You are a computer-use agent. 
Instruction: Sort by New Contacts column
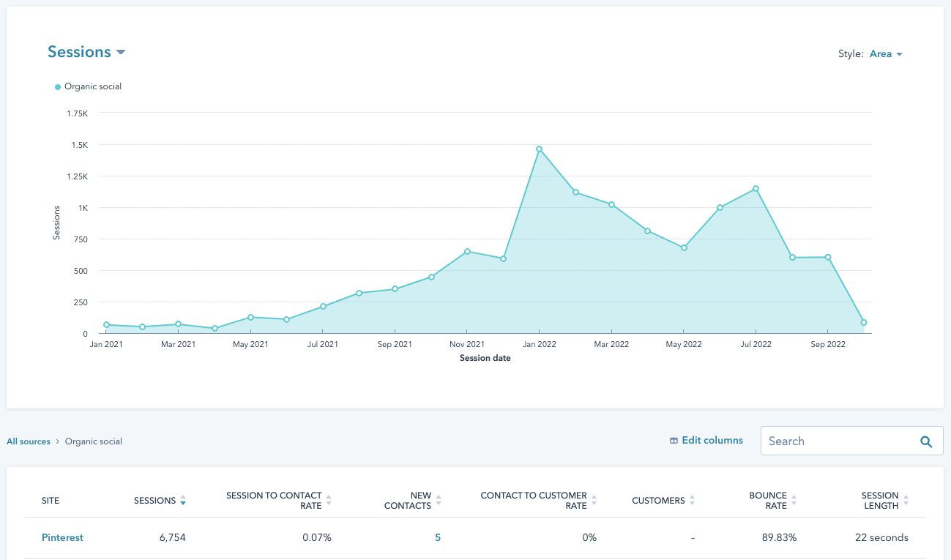[x=412, y=501]
